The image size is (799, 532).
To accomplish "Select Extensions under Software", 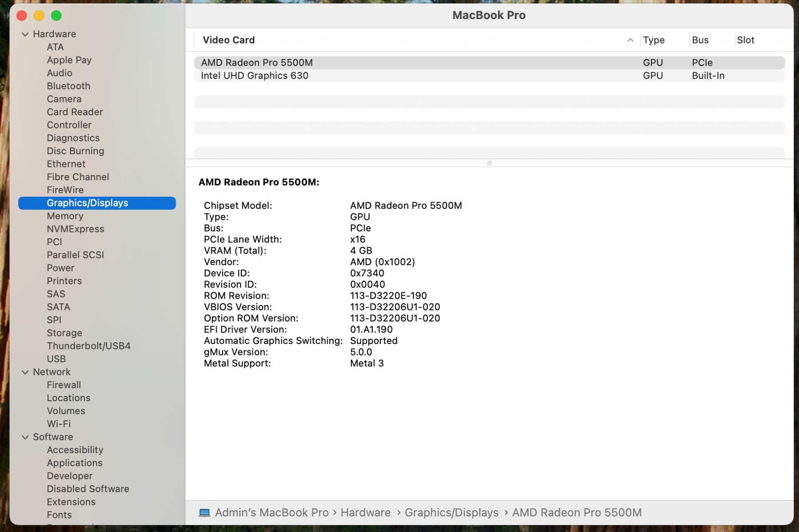I will tap(71, 502).
